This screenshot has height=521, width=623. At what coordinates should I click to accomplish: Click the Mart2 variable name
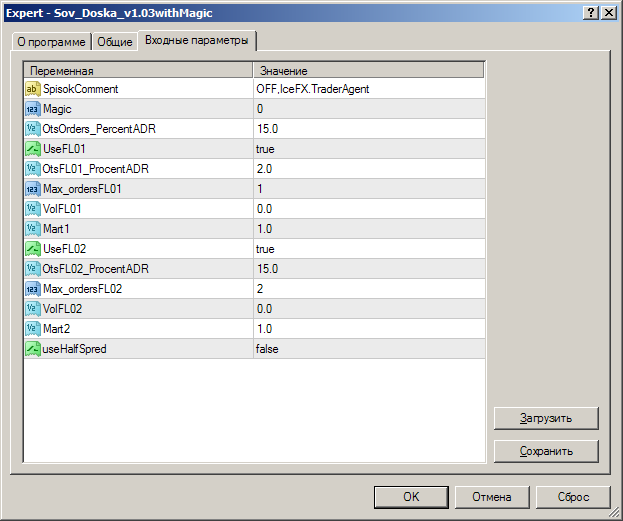point(56,329)
